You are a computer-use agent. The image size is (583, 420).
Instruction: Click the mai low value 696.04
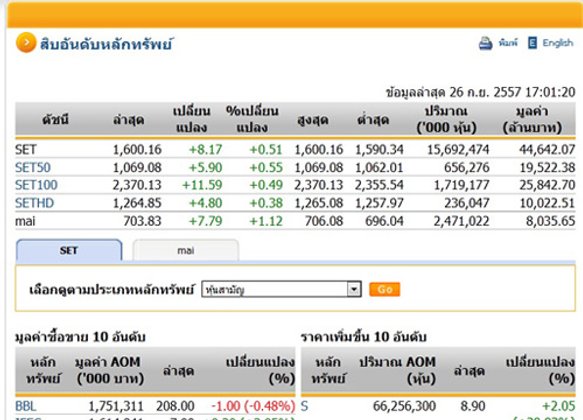pos(384,221)
